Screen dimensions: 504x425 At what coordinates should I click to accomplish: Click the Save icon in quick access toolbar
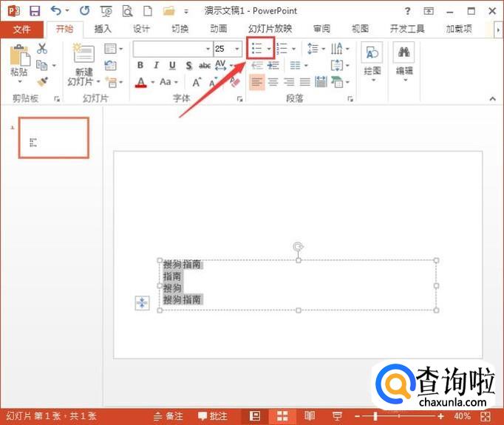(x=35, y=10)
